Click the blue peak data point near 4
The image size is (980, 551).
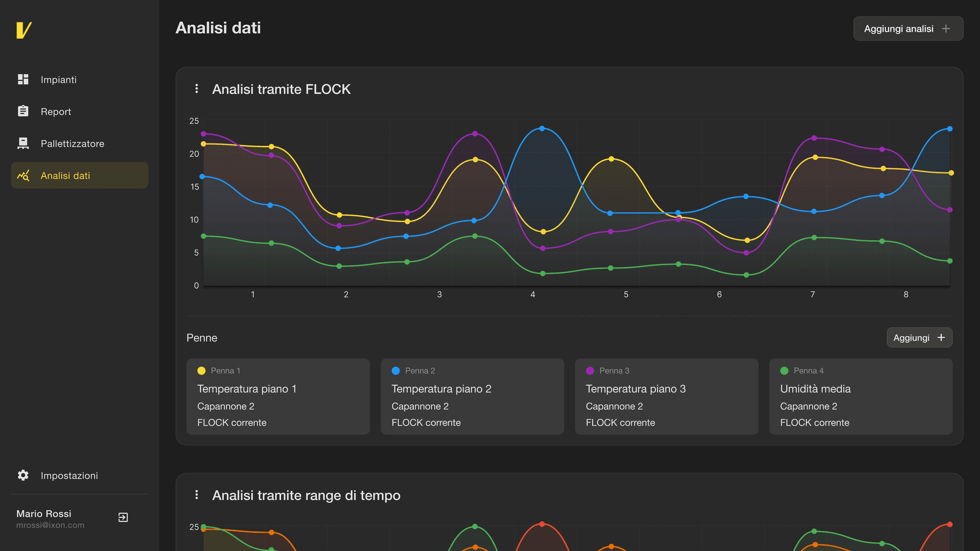pos(542,129)
